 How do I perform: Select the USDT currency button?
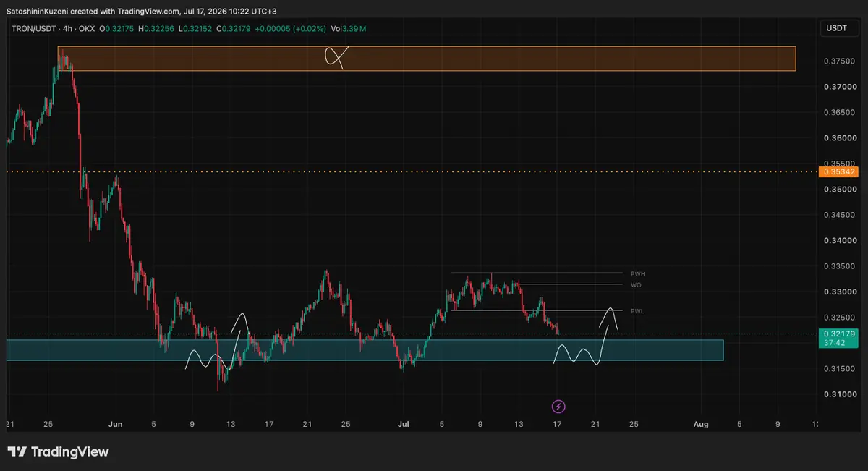click(x=838, y=28)
